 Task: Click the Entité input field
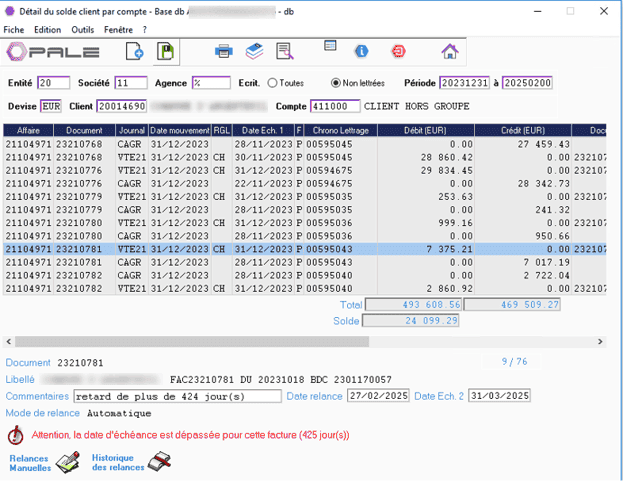pos(54,83)
